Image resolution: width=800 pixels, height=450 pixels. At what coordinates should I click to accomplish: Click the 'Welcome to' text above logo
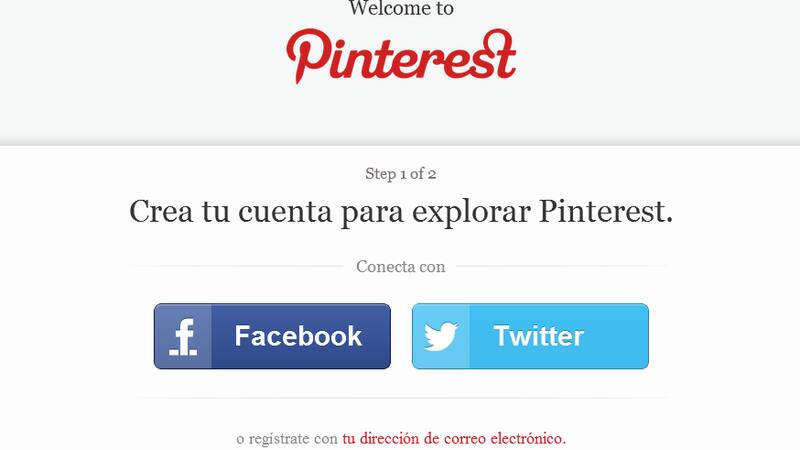click(x=401, y=8)
